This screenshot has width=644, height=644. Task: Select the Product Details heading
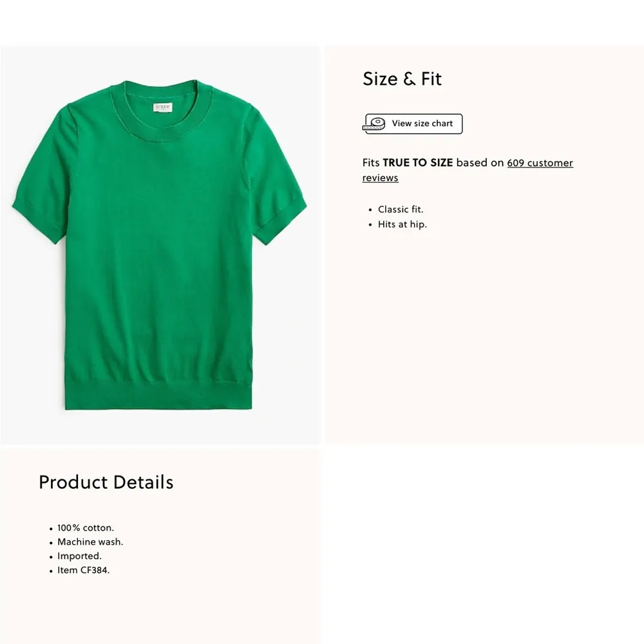[x=106, y=482]
